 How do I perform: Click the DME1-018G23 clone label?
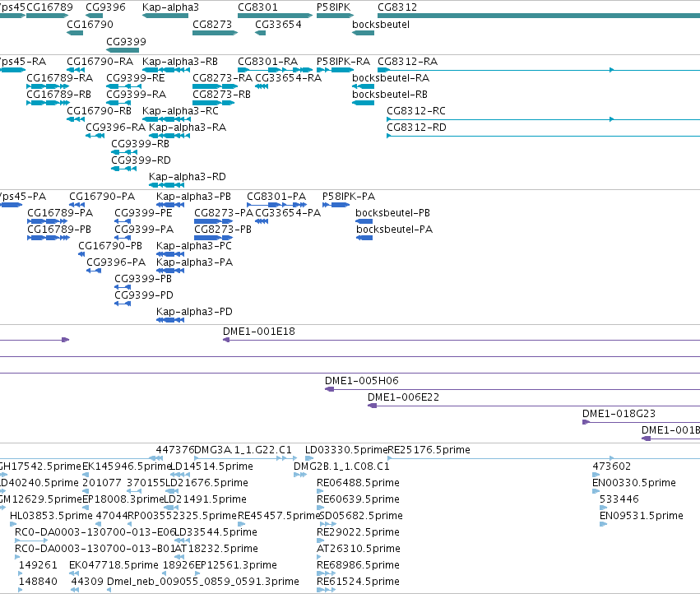point(619,414)
